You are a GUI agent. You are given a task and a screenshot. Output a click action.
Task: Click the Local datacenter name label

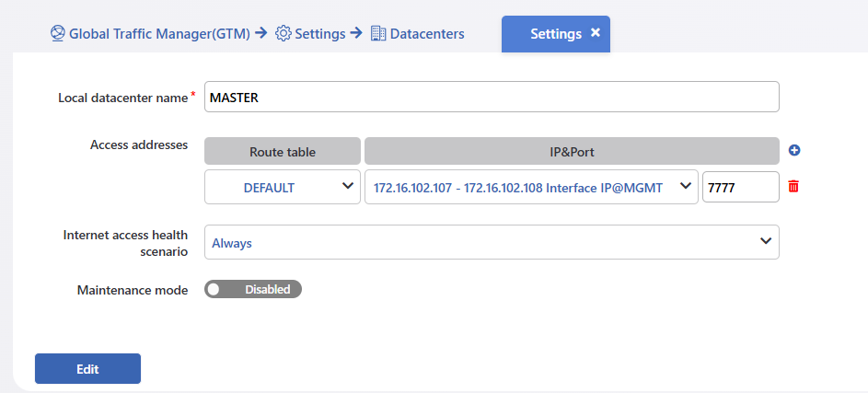pos(123,98)
